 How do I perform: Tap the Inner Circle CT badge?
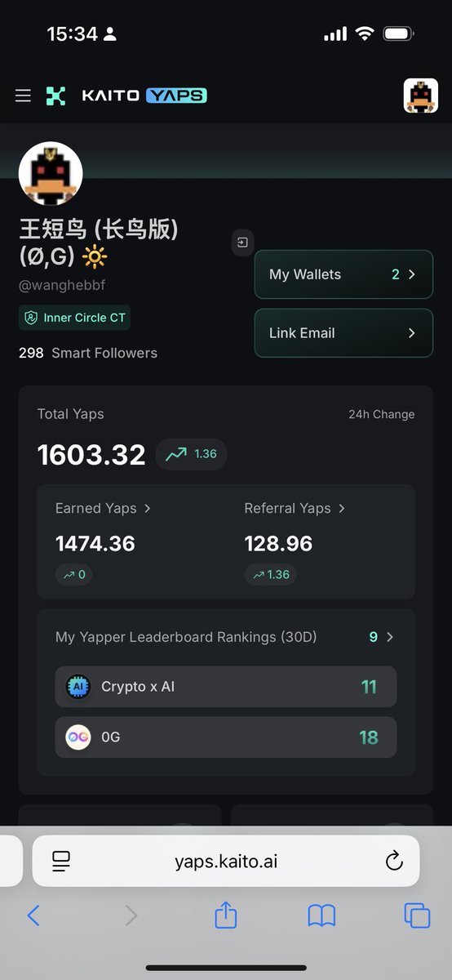pyautogui.click(x=74, y=318)
